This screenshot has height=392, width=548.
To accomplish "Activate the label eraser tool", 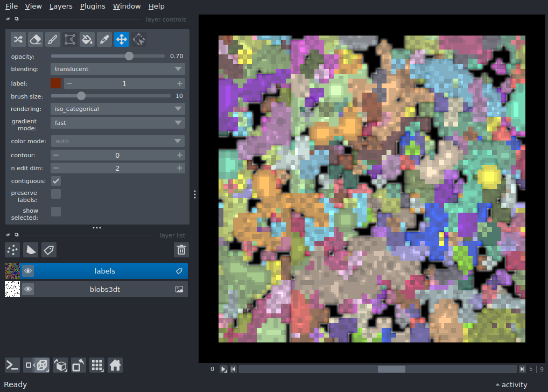I will pos(35,39).
